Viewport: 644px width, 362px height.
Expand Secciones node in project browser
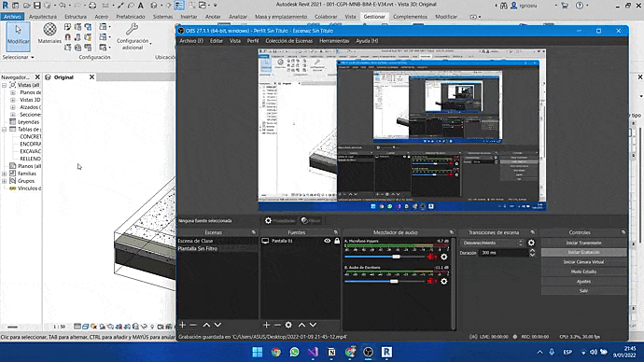tap(13, 115)
